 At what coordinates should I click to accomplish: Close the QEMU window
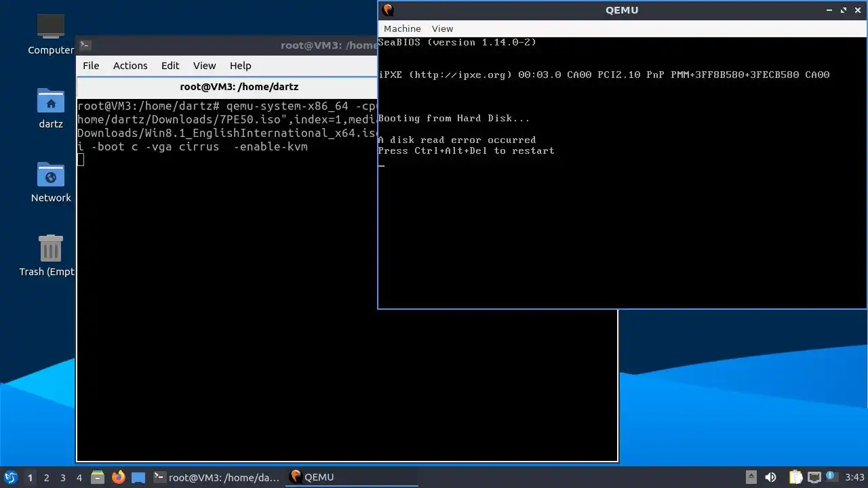pos(858,10)
